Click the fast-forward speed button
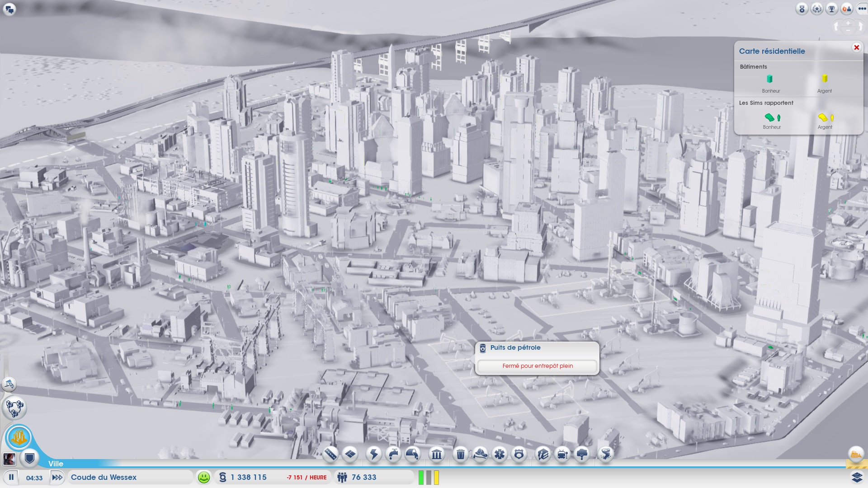868x488 pixels. [x=57, y=477]
